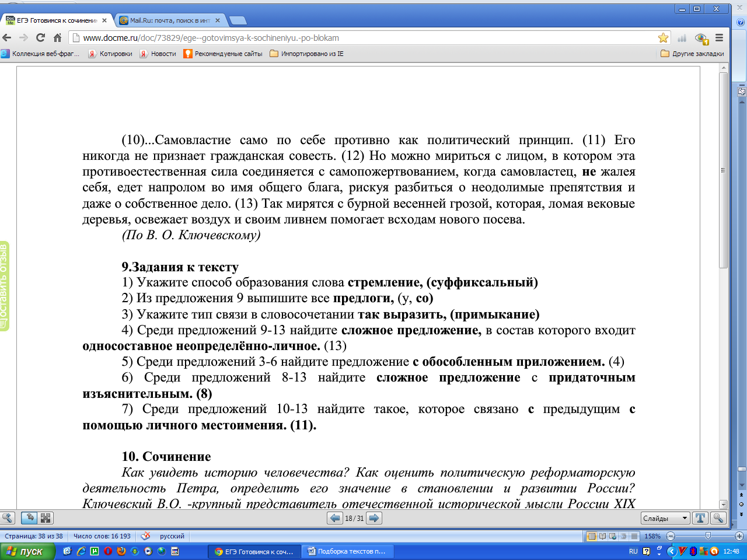Switch to ЕГЭ Готовимся к соч... taskbar button
Image resolution: width=747 pixels, height=560 pixels.
coord(254,551)
